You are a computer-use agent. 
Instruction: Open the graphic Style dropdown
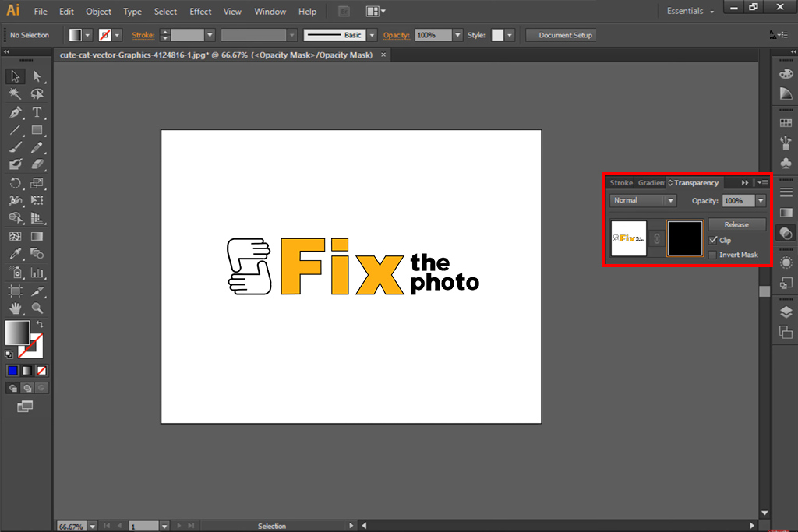[x=510, y=35]
